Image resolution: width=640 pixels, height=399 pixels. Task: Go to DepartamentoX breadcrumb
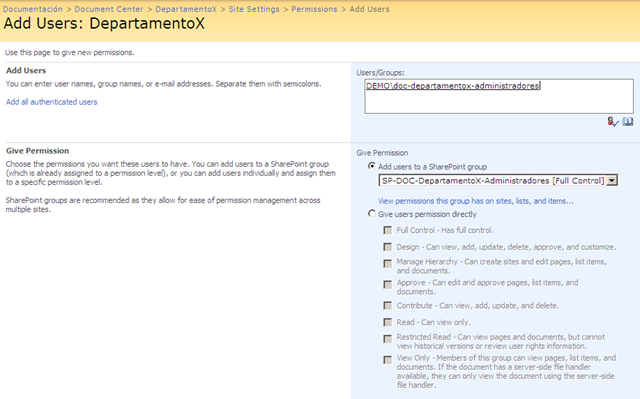click(186, 9)
